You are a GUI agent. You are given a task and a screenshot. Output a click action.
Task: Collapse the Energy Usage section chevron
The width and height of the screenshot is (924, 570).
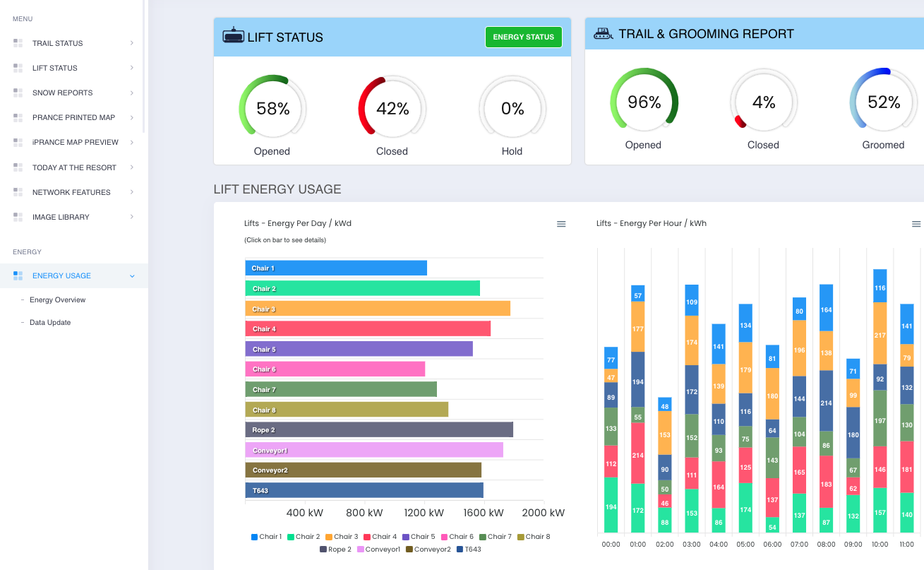point(132,276)
